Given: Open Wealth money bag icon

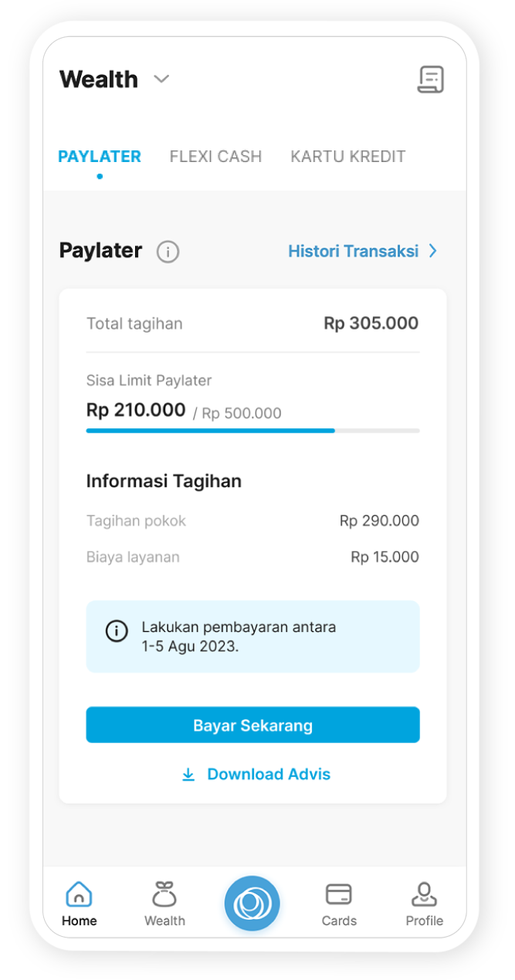Looking at the screenshot, I should coord(164,895).
